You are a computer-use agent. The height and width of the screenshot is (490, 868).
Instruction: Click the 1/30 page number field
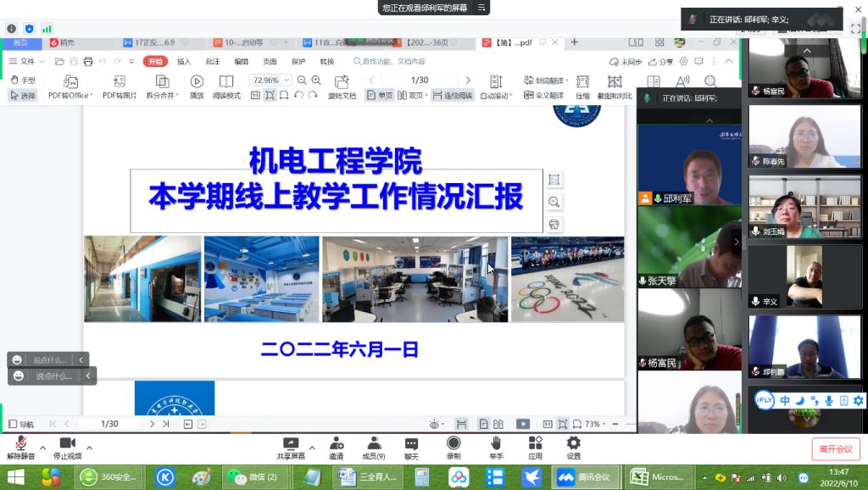click(420, 81)
